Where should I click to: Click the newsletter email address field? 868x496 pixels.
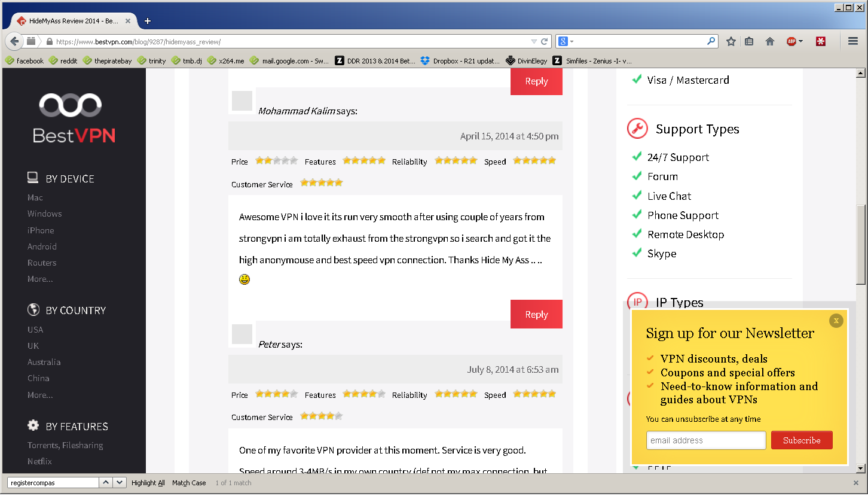pyautogui.click(x=706, y=440)
